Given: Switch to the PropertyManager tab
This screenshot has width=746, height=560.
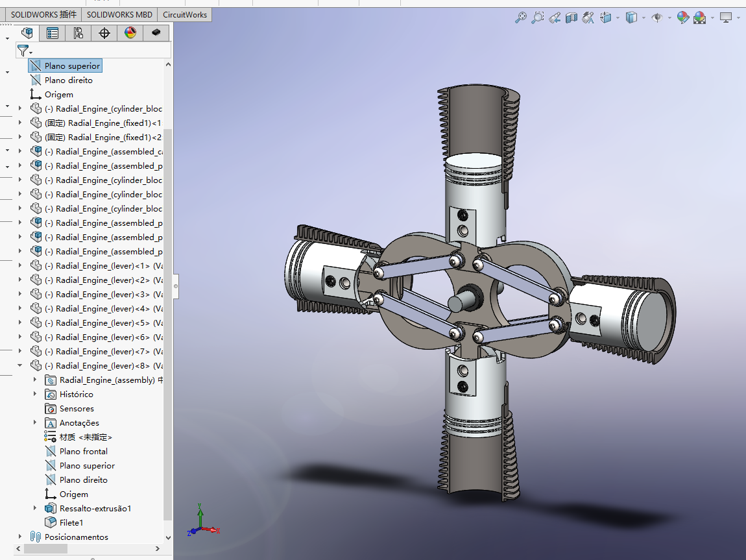Looking at the screenshot, I should (53, 33).
